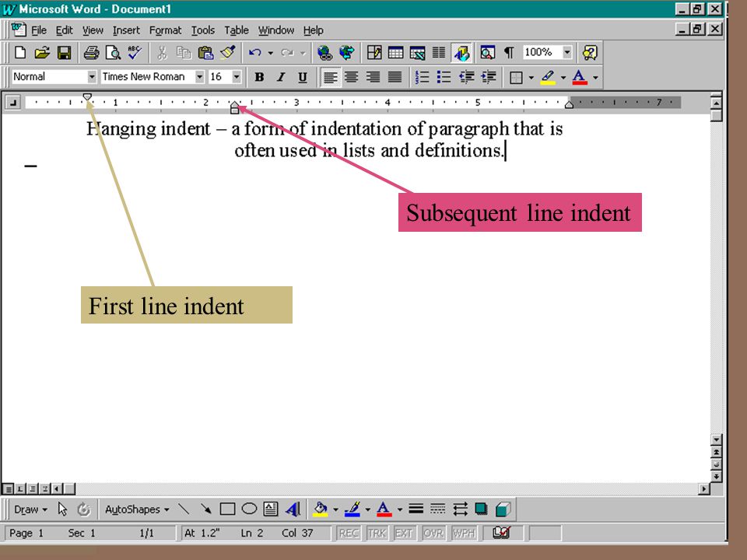Create a new blank document
Viewport: 747px width, 560px height.
(20, 52)
